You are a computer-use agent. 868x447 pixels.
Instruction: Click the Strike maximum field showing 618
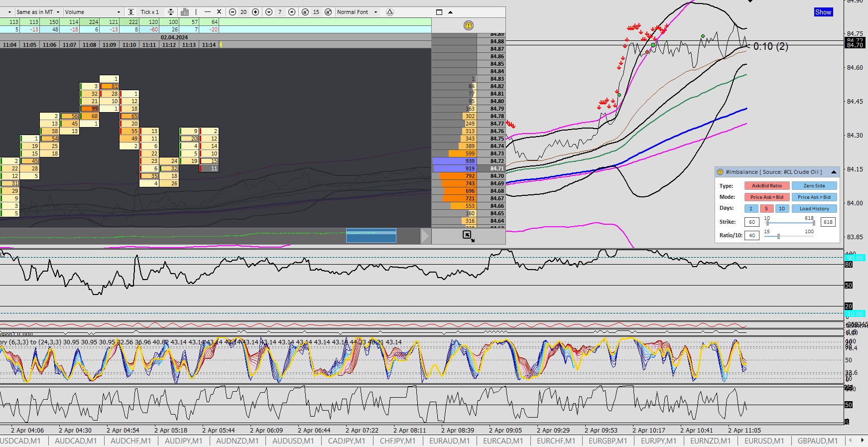coord(828,222)
